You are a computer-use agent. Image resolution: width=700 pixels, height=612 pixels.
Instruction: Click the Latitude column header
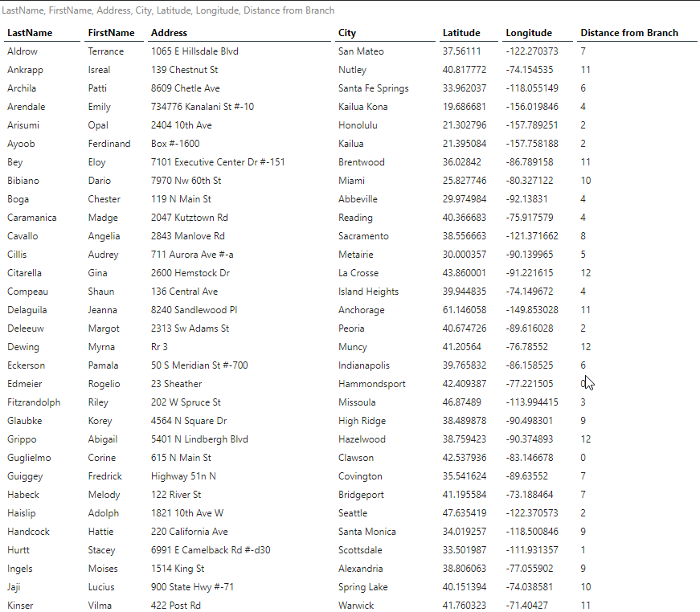[461, 33]
